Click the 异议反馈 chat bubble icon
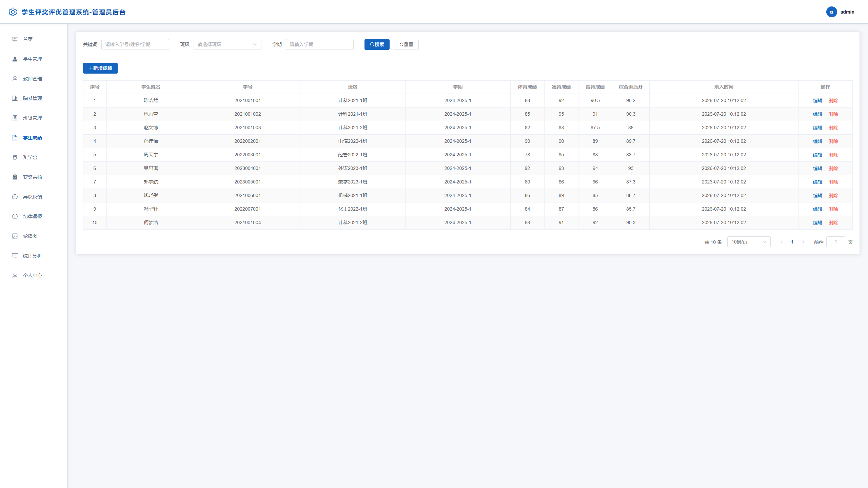Viewport: 868px width, 488px height. click(15, 197)
